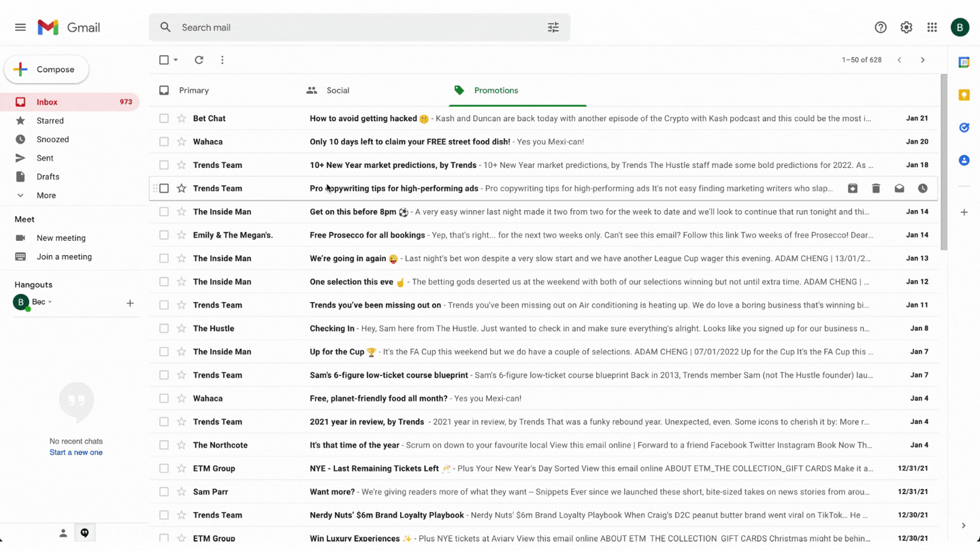Open Settings gear icon

(906, 27)
